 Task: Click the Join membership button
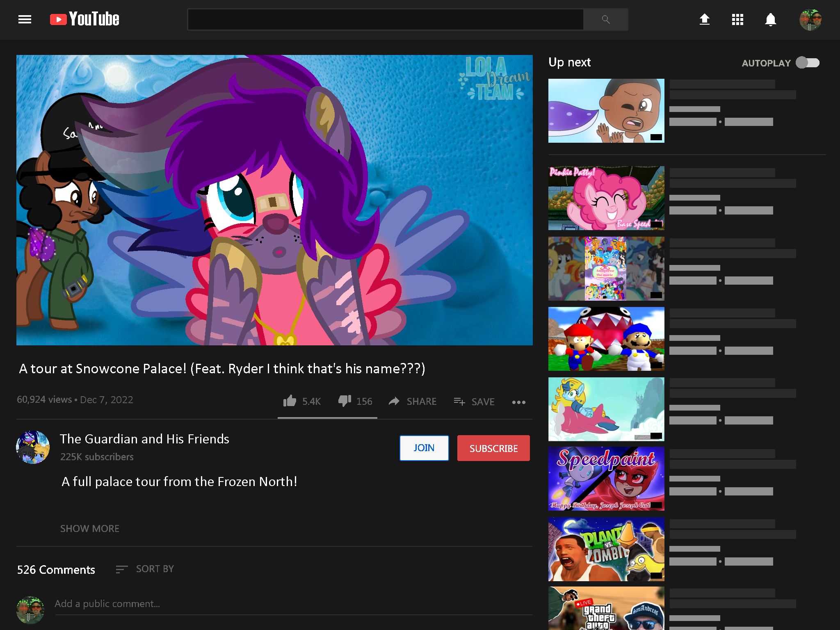pyautogui.click(x=424, y=448)
